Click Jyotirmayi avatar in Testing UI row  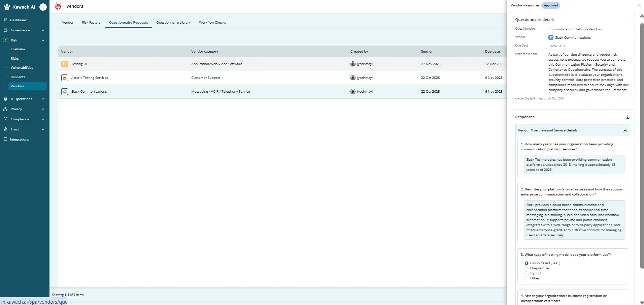(353, 64)
